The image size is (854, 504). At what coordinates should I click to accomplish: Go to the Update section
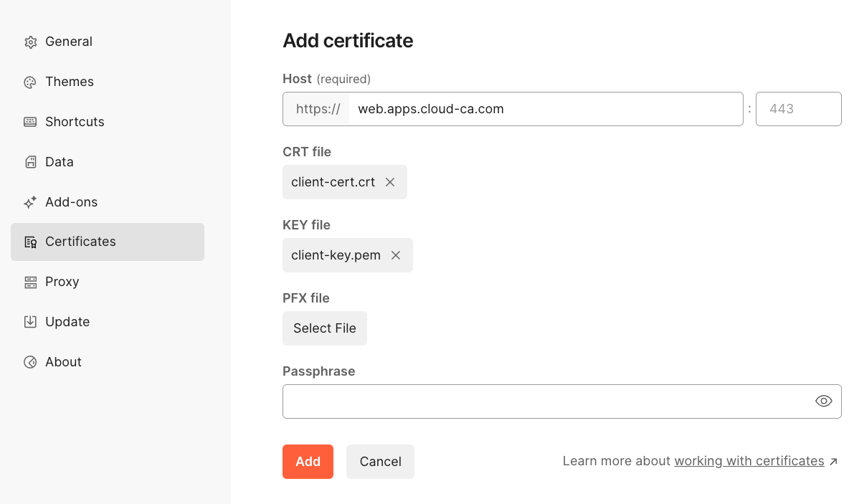pos(67,322)
